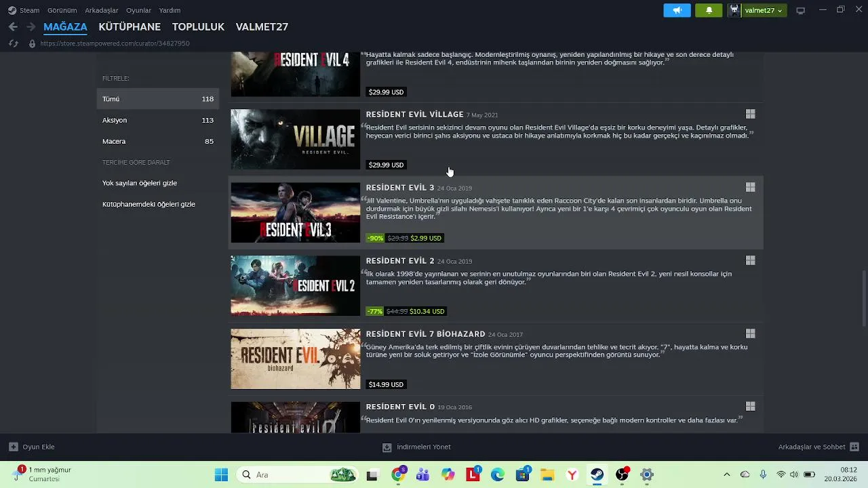Open the RESIDENT EVIL 0 title link
Viewport: 868px width, 488px height.
point(400,407)
